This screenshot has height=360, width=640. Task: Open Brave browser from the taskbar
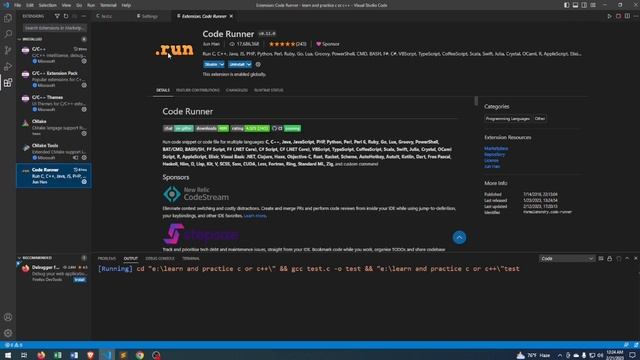coord(91,355)
